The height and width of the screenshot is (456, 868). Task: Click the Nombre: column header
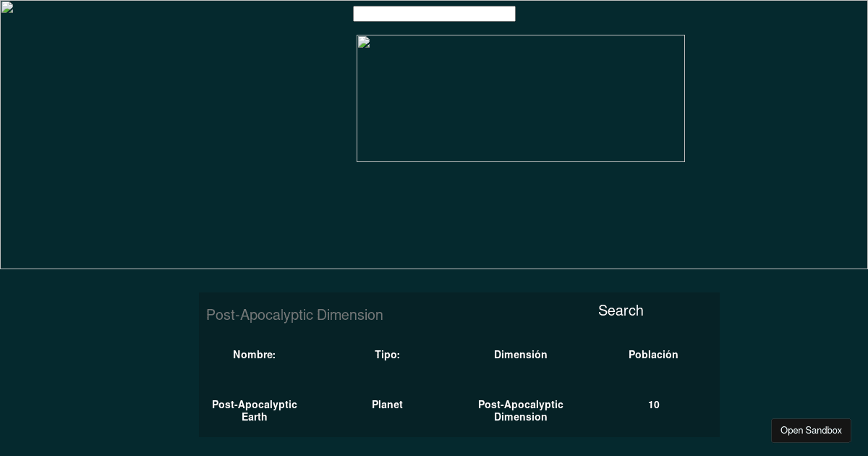click(x=255, y=355)
